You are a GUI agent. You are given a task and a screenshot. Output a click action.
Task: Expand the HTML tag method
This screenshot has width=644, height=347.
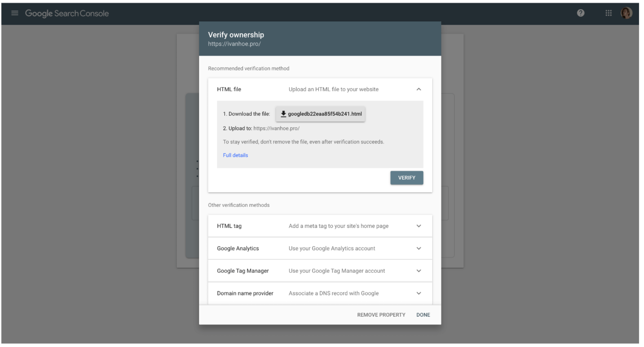[418, 226]
